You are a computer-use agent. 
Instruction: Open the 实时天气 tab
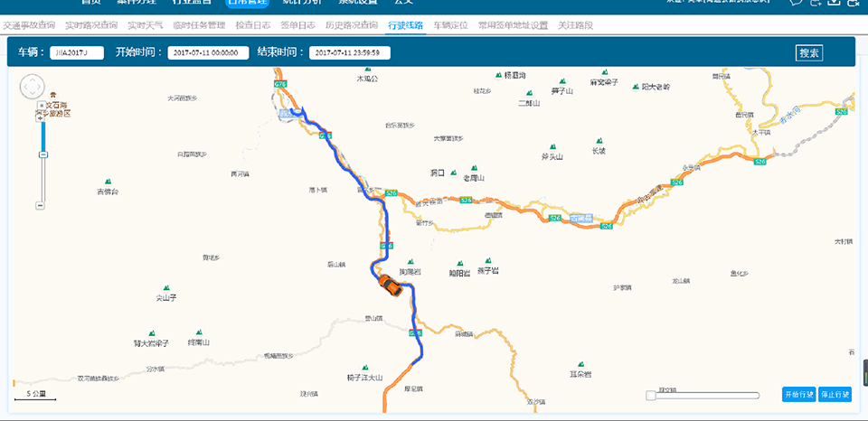tap(145, 25)
